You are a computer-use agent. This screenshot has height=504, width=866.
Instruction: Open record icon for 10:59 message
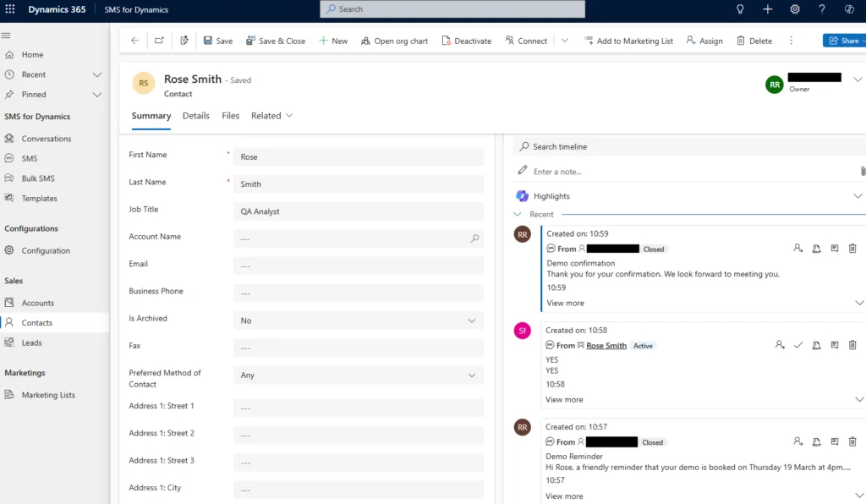(x=835, y=249)
